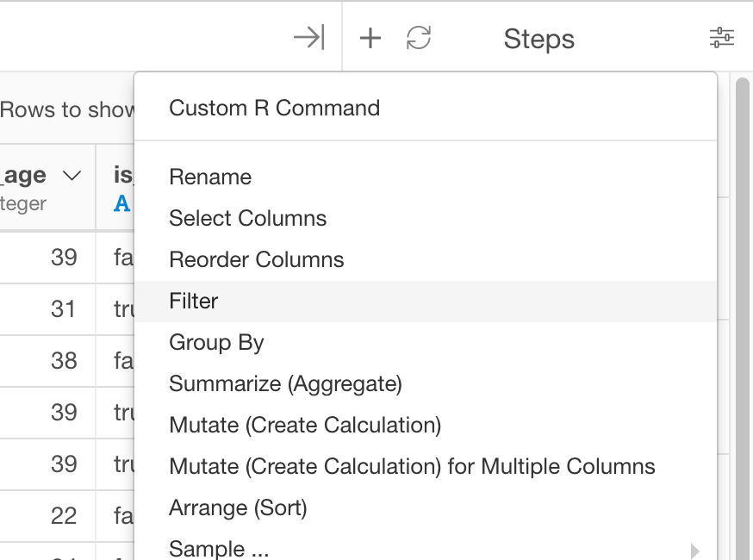Click the collapse-panel arrow icon
This screenshot has width=753, height=560.
[x=309, y=37]
